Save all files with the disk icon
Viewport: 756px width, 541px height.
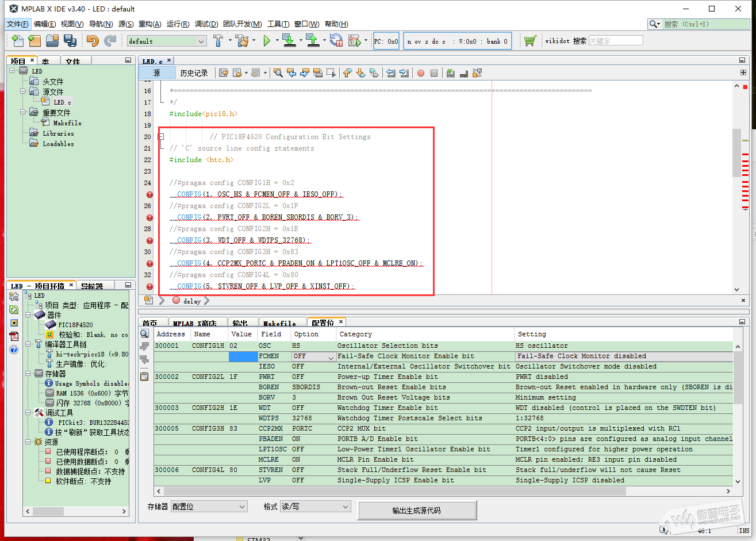coord(70,41)
